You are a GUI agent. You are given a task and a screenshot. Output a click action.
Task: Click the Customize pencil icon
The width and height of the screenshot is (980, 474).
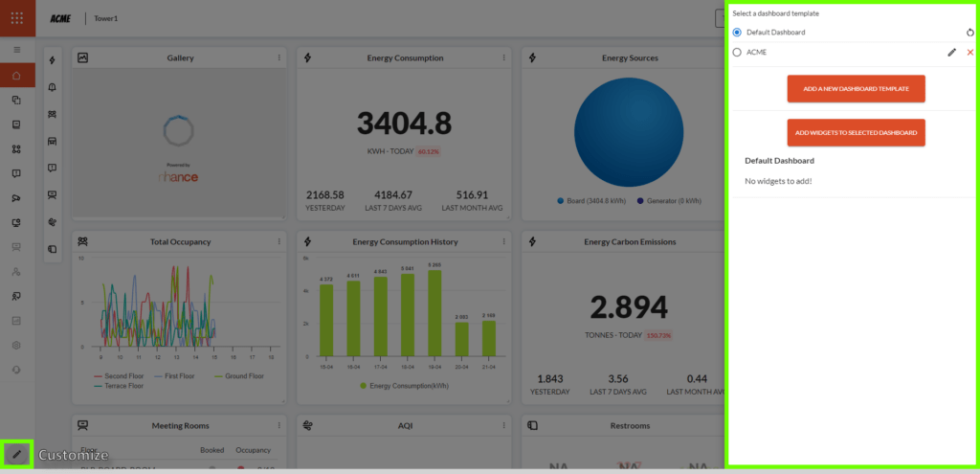tap(17, 454)
